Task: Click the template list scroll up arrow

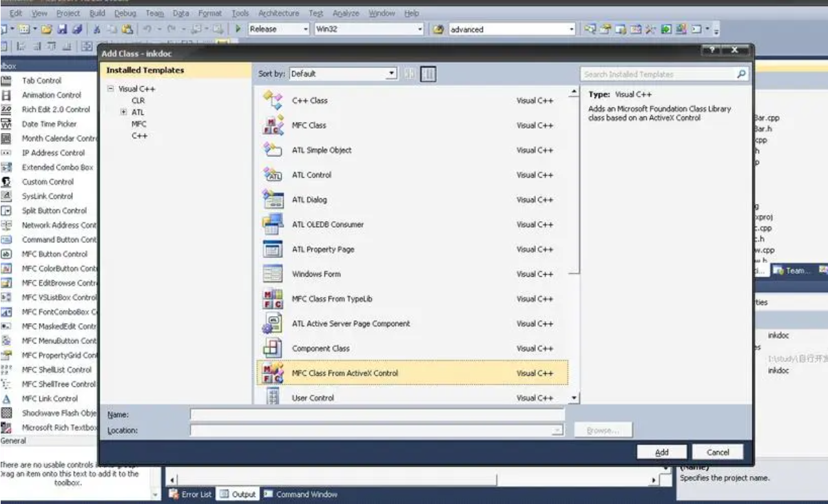Action: [574, 92]
